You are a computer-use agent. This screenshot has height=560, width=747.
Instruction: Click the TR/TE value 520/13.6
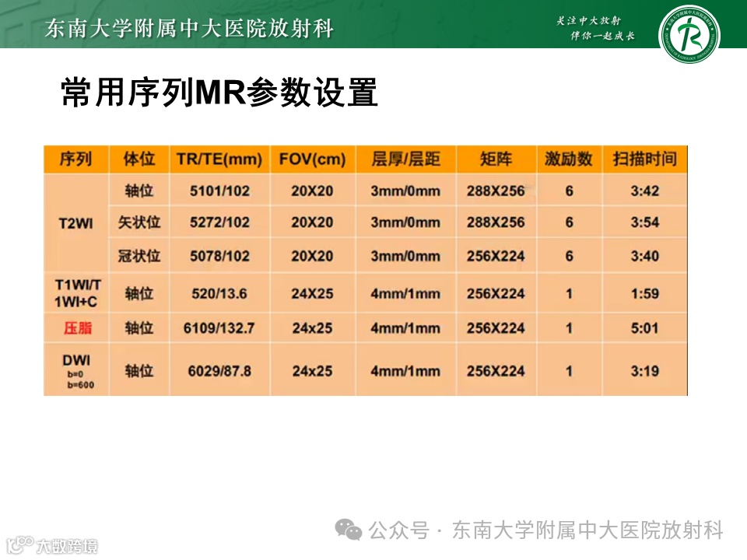[219, 294]
